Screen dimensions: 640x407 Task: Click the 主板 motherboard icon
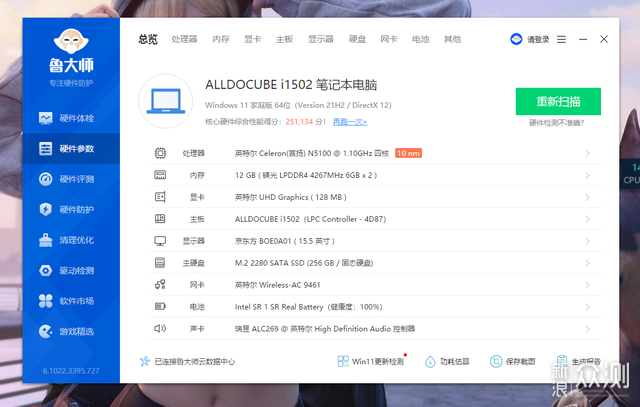coord(160,219)
